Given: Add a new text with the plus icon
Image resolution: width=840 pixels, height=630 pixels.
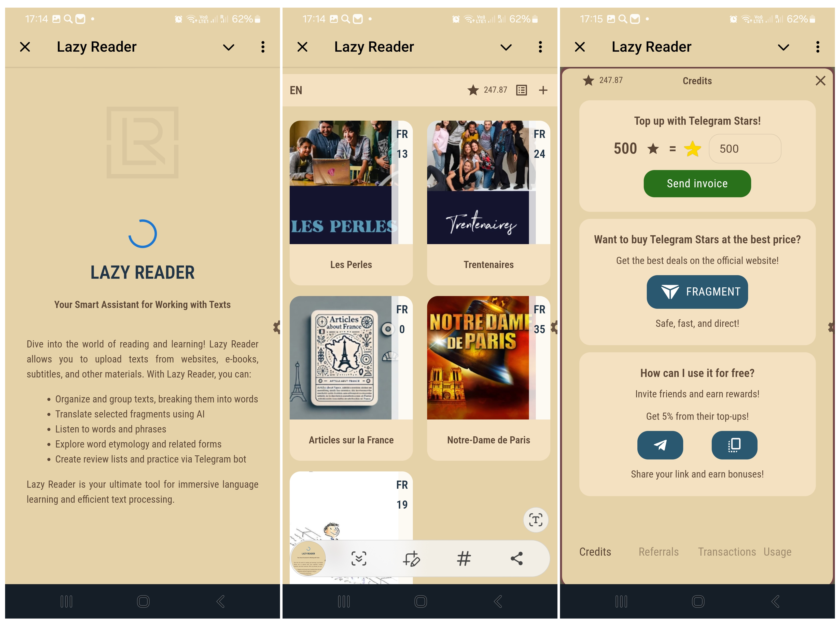Looking at the screenshot, I should [x=543, y=90].
